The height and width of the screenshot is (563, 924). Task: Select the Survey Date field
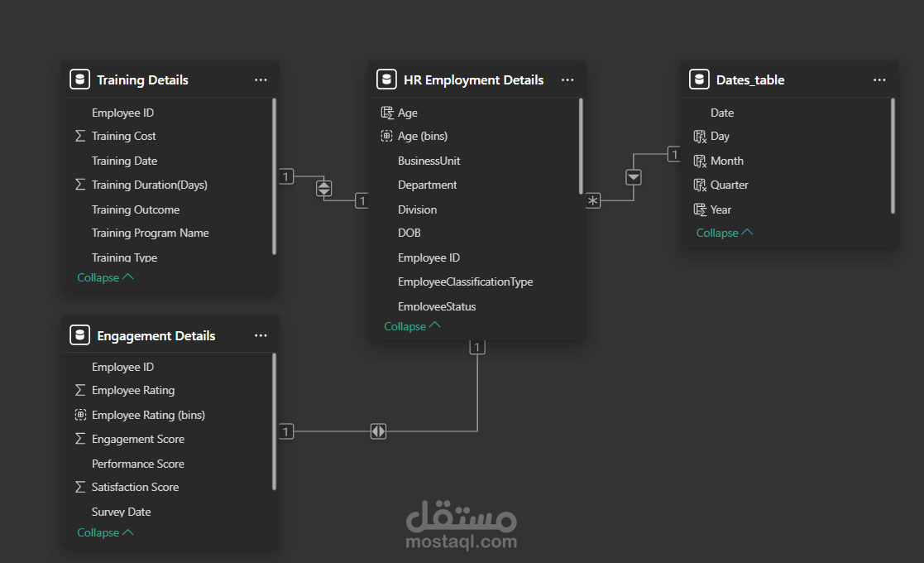(x=121, y=512)
